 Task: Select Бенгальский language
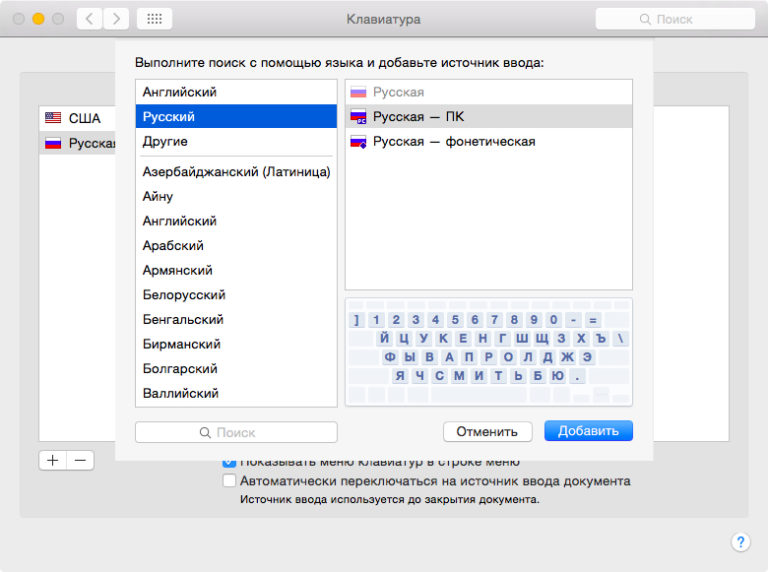pos(236,319)
